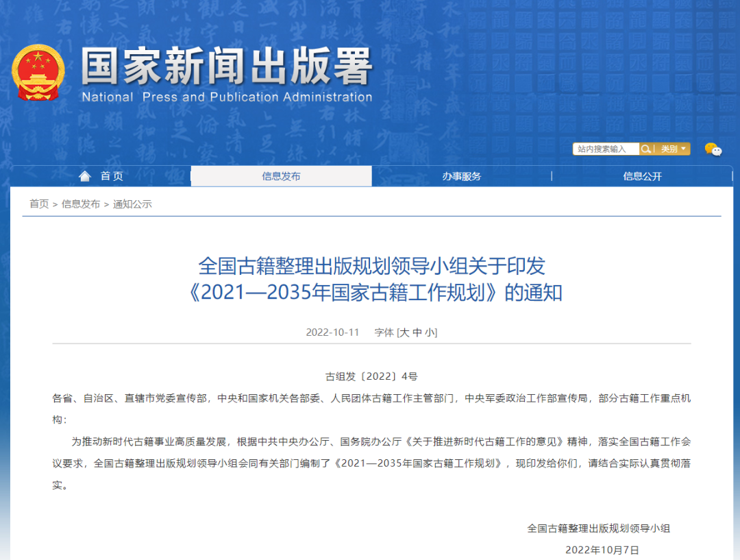Click the home icon beside 首页
This screenshot has width=740, height=560.
tap(85, 176)
